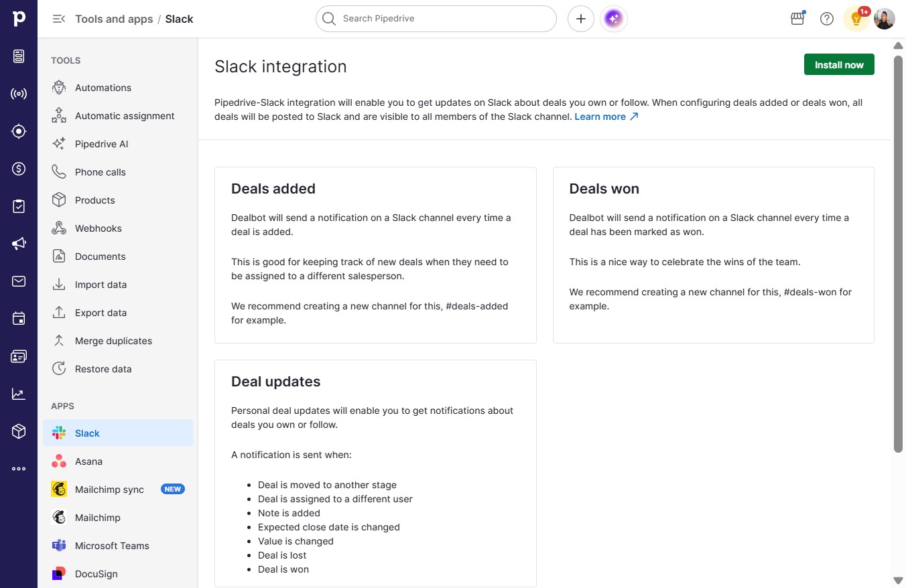Screen dimensions: 906x588
Task: Click the TOOLS section label in the sidebar
Action: coord(66,60)
